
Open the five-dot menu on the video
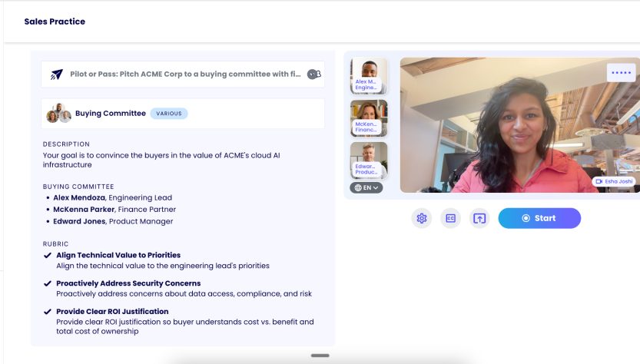[622, 73]
